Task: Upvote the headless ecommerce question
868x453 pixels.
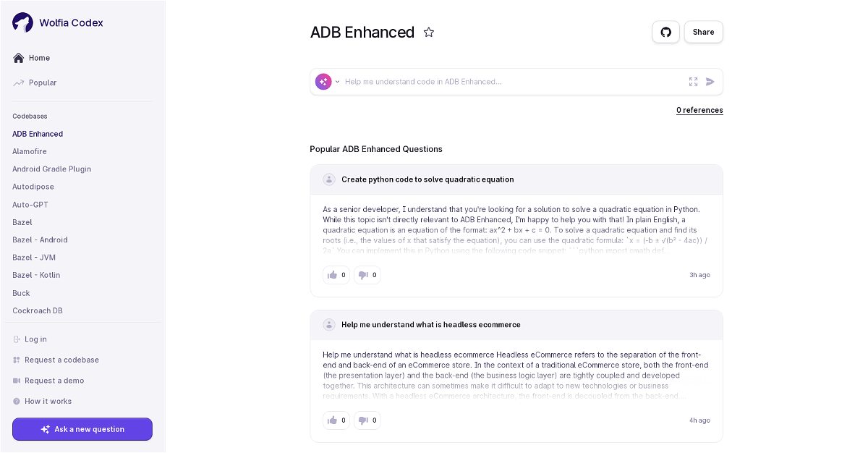Action: 336,420
